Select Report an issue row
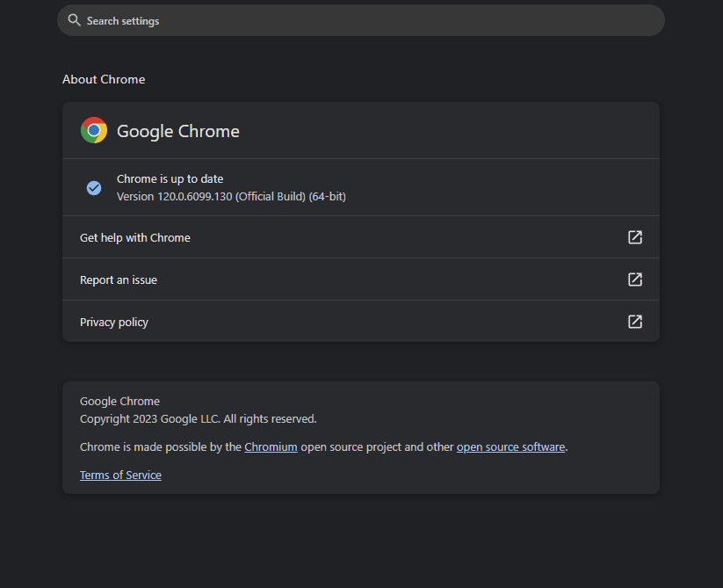 360,279
